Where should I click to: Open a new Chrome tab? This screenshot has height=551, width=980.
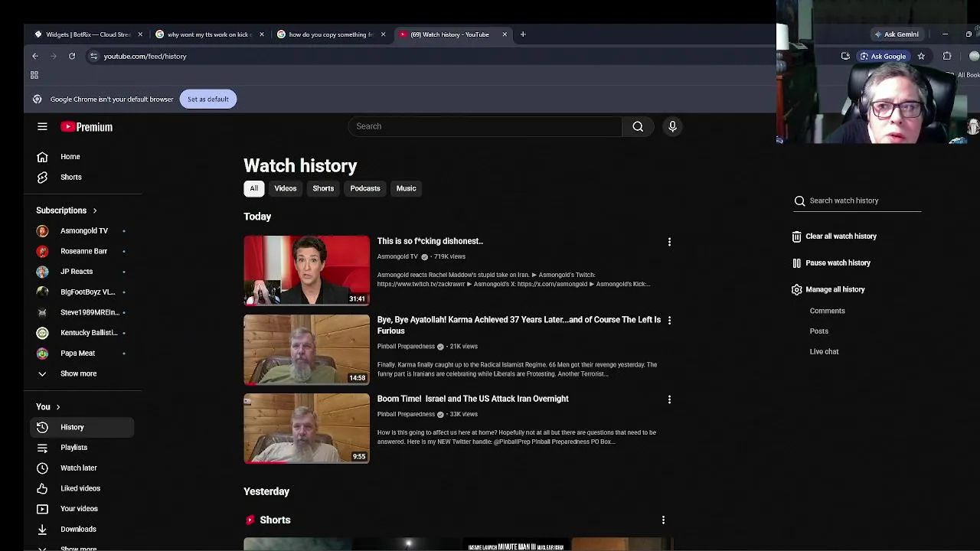523,34
